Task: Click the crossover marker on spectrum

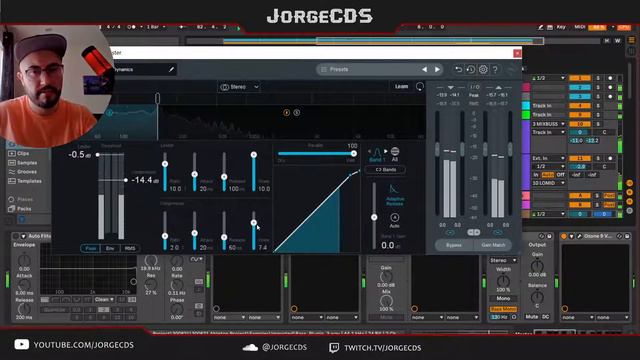Action: [158, 98]
